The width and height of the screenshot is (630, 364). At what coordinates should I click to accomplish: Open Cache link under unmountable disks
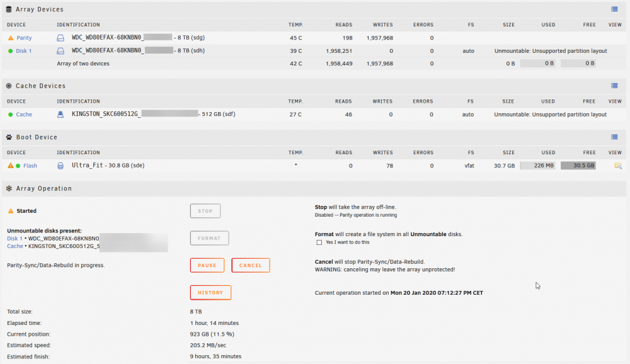[15, 246]
